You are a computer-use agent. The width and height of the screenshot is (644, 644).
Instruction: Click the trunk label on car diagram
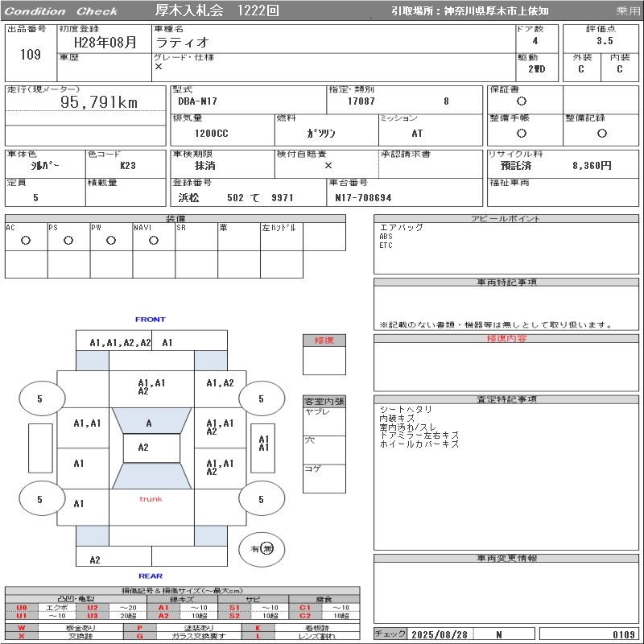151,499
